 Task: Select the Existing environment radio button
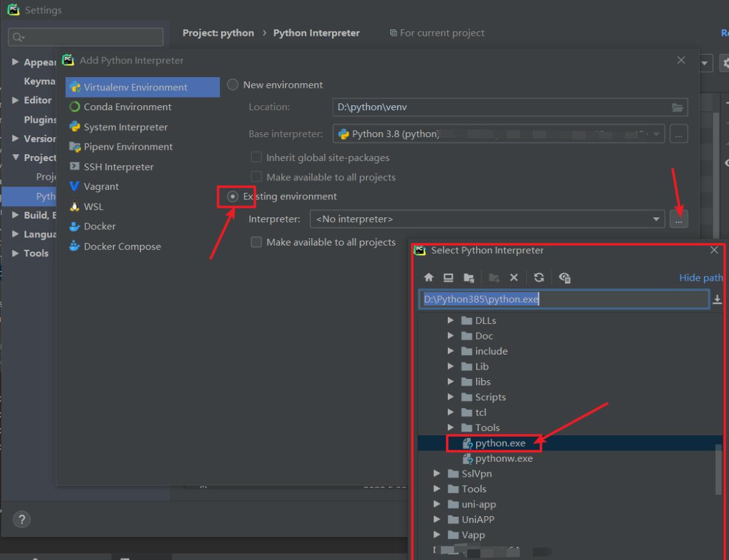pyautogui.click(x=232, y=196)
